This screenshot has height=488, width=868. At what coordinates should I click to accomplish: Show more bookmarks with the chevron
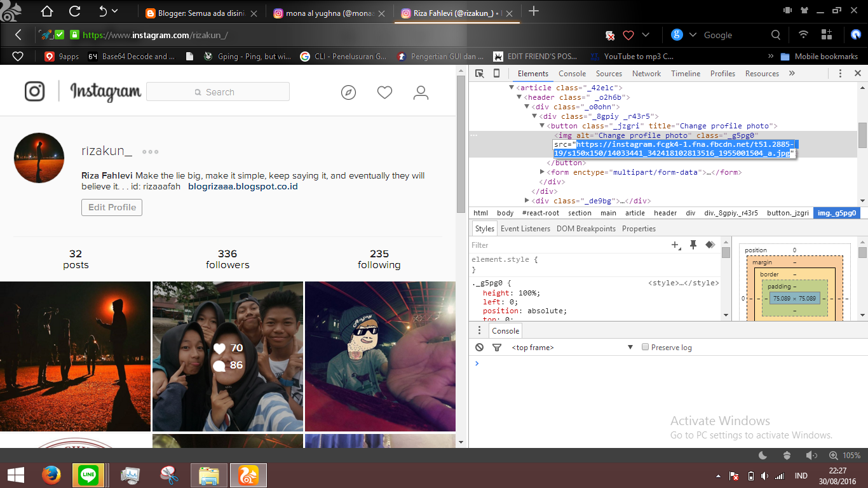click(771, 57)
